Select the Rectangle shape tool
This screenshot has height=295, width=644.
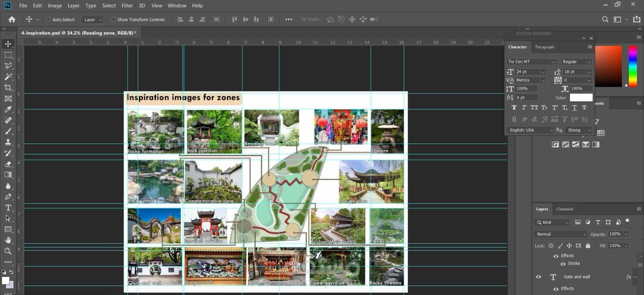point(8,229)
